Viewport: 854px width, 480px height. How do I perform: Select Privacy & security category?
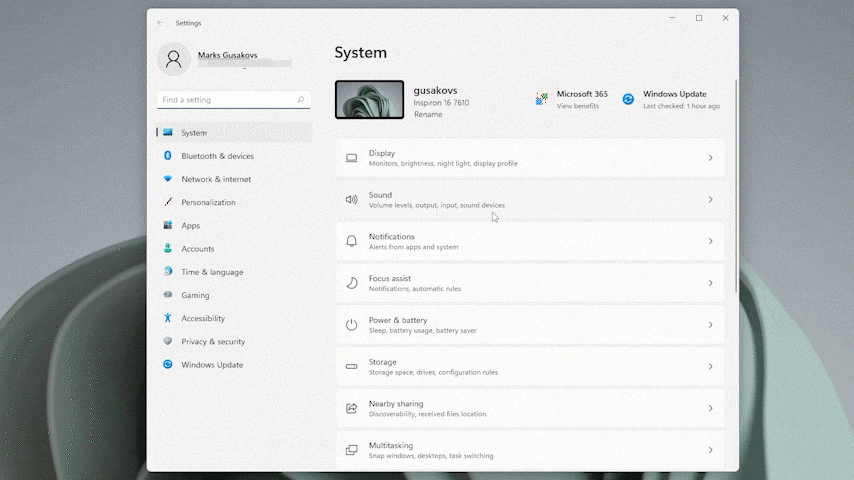234,341
